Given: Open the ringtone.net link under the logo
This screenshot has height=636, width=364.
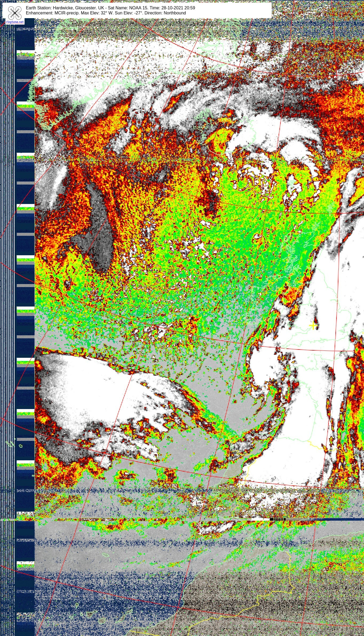Looking at the screenshot, I should pos(15,22).
